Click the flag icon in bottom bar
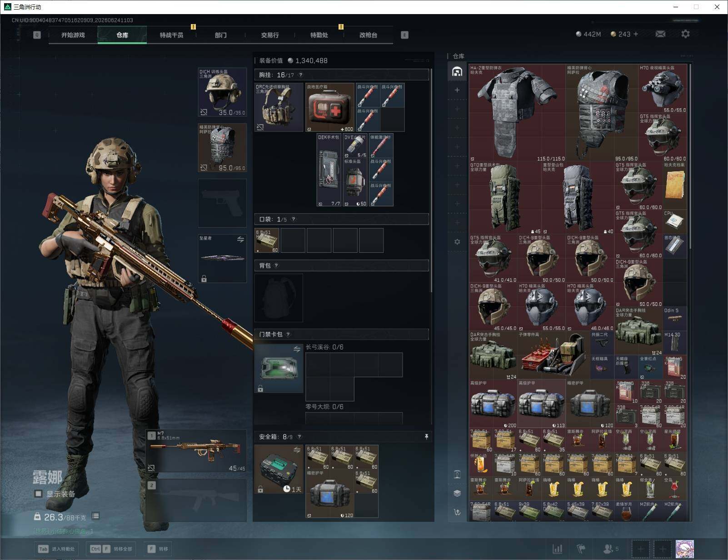Viewport: 728px width, 560px height. (x=581, y=549)
